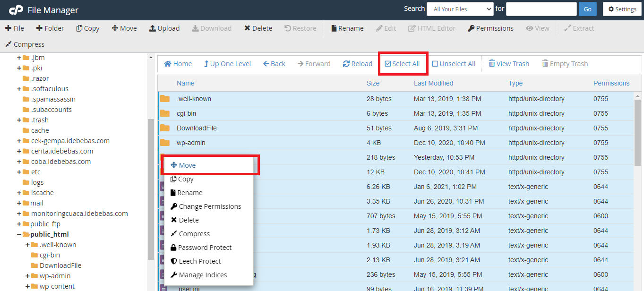Click the Permissions toolbar icon
Screen dimensions: 644x291
490,28
